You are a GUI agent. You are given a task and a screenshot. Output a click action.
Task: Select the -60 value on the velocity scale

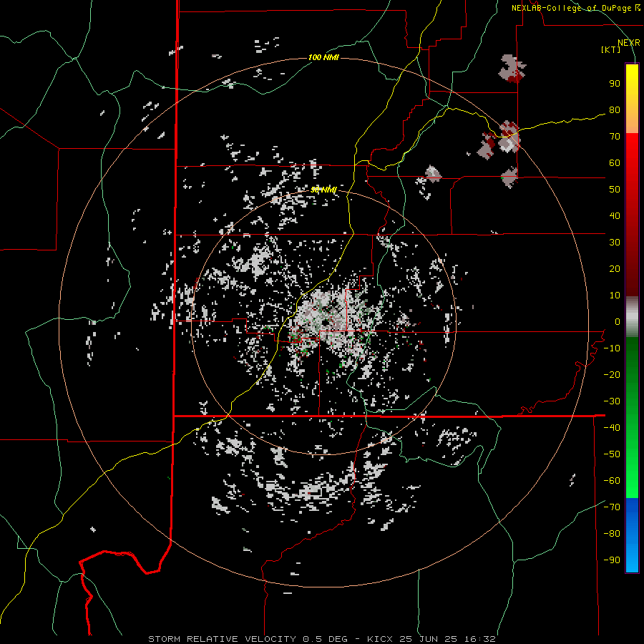click(x=612, y=481)
